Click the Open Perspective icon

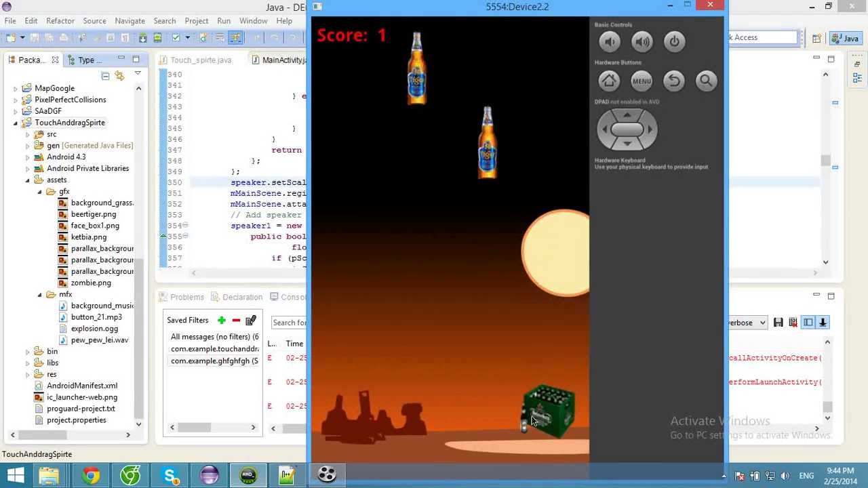tap(817, 39)
